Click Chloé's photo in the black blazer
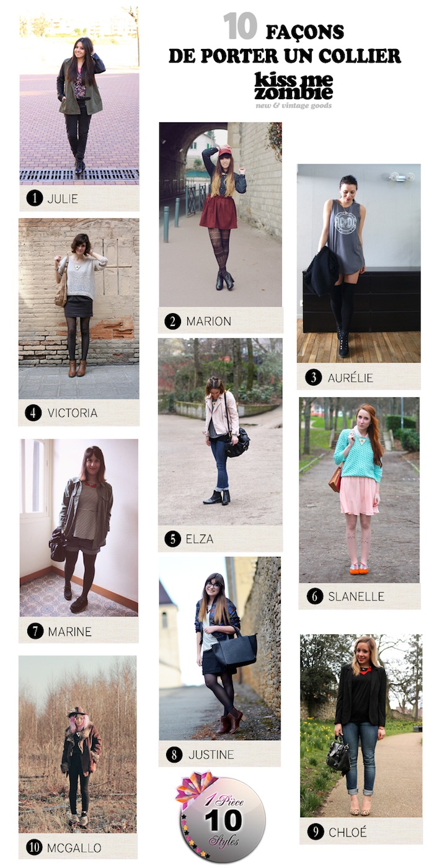Viewport: 434px width, 868px height. pyautogui.click(x=361, y=725)
